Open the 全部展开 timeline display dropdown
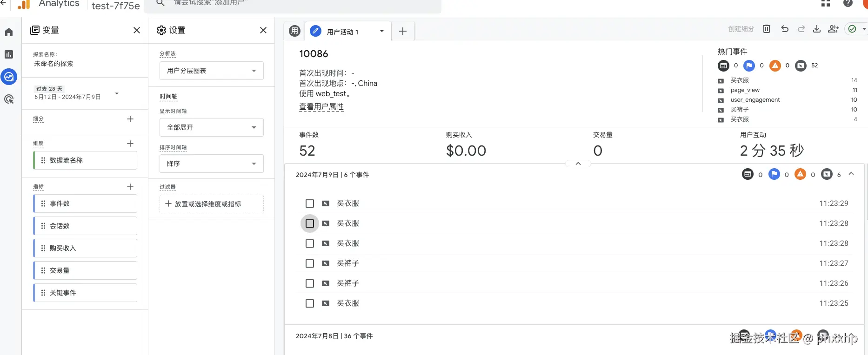This screenshot has width=868, height=355. (212, 127)
